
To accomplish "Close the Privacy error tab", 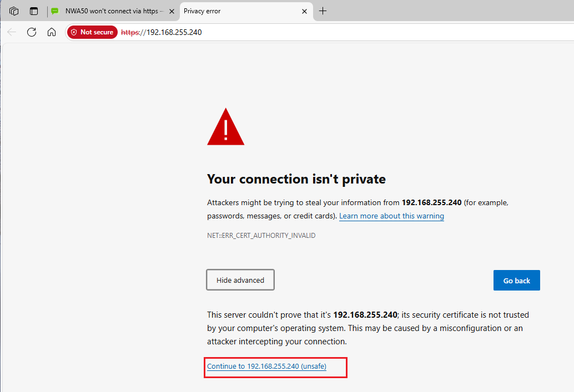I will point(304,11).
